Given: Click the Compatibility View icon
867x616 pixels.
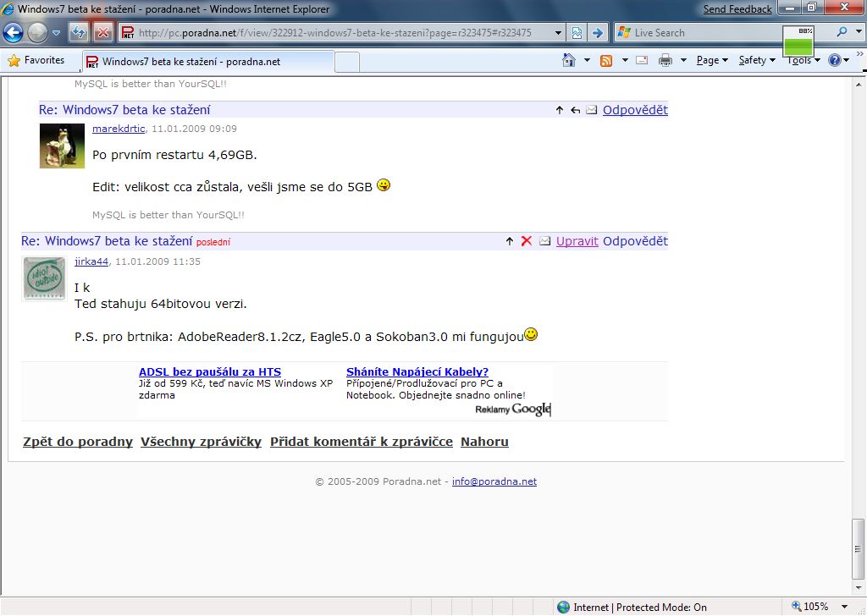Looking at the screenshot, I should [x=577, y=33].
